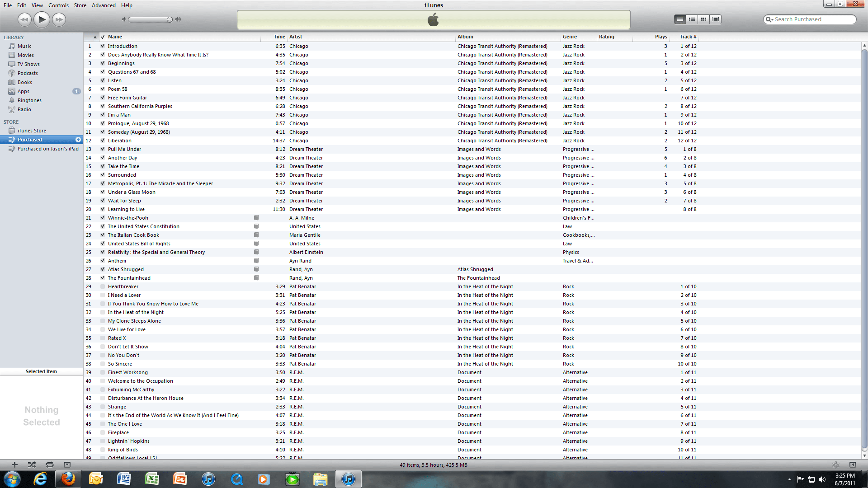
Task: Open the Help menu
Action: (127, 5)
